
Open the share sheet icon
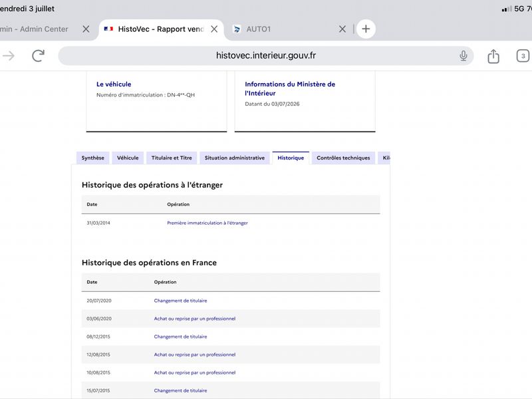[x=493, y=56]
